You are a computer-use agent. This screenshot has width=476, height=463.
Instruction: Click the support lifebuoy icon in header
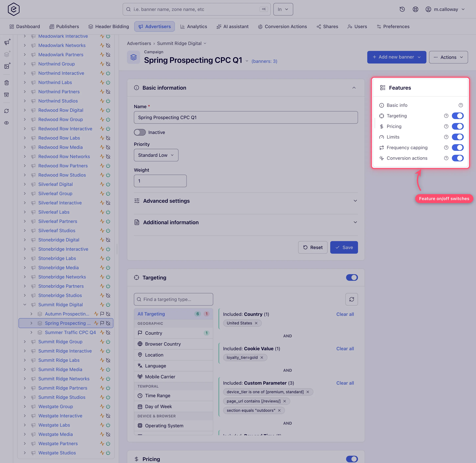coord(416,9)
